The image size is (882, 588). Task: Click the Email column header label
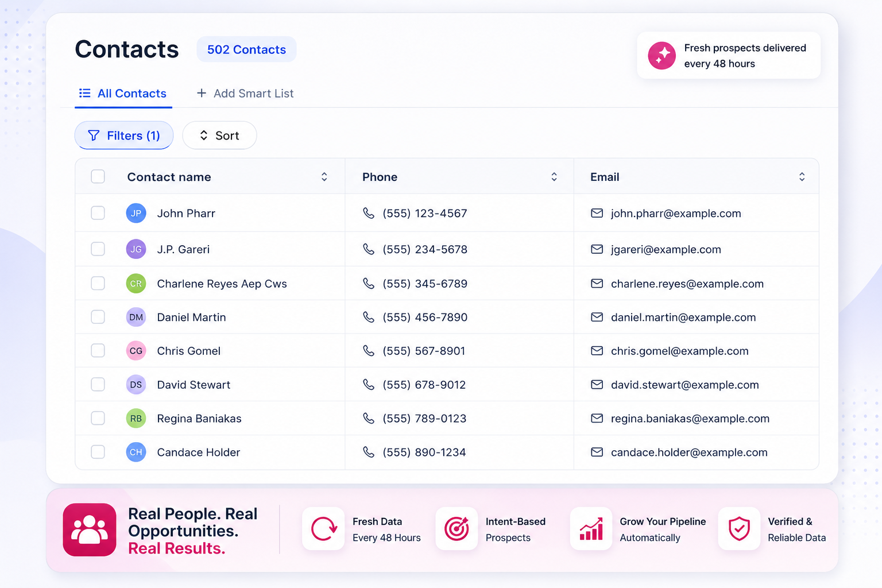(605, 177)
